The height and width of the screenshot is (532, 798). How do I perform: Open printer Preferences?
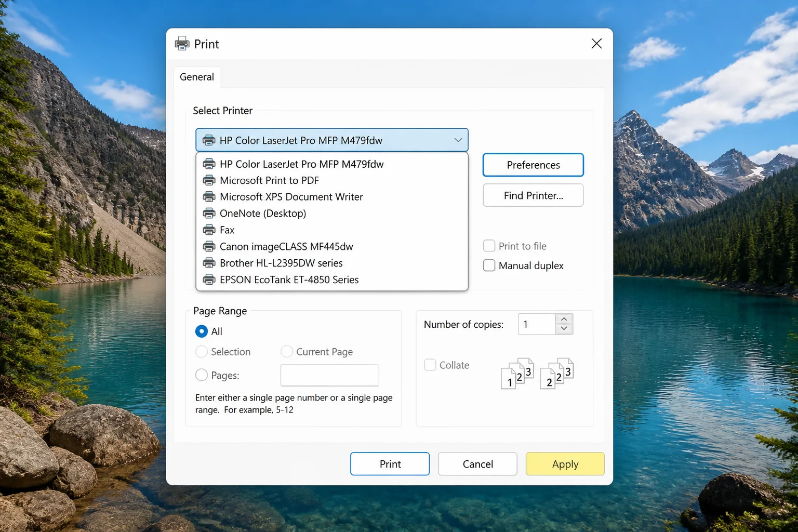click(533, 165)
